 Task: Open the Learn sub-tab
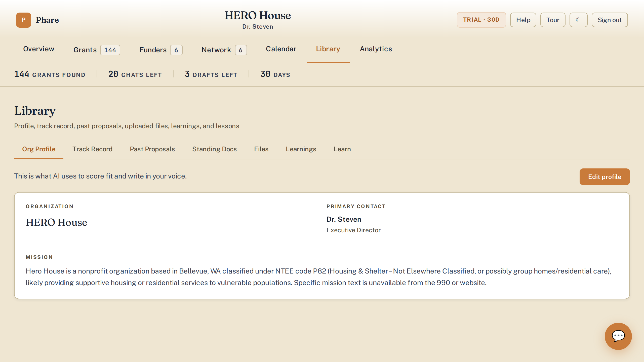coord(342,149)
